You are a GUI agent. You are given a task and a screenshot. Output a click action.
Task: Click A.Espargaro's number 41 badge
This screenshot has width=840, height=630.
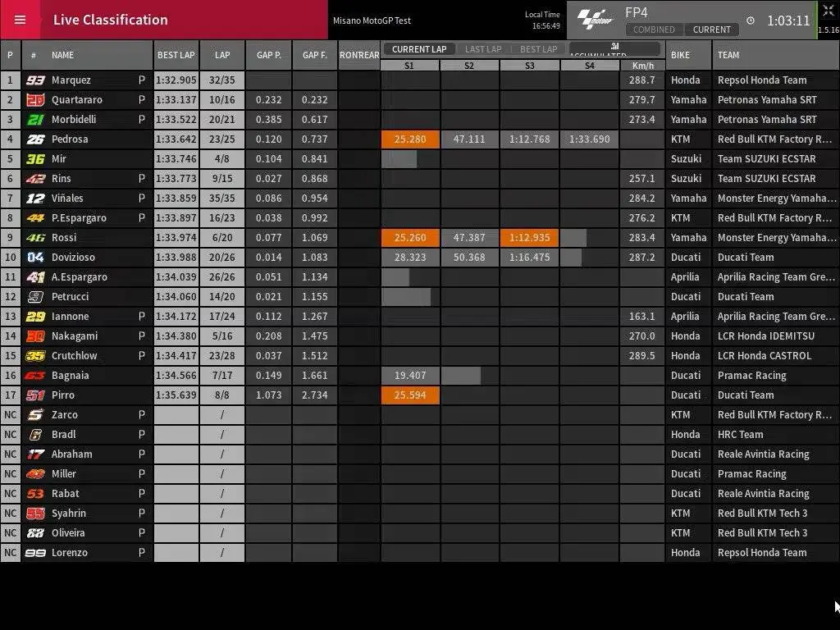point(35,277)
